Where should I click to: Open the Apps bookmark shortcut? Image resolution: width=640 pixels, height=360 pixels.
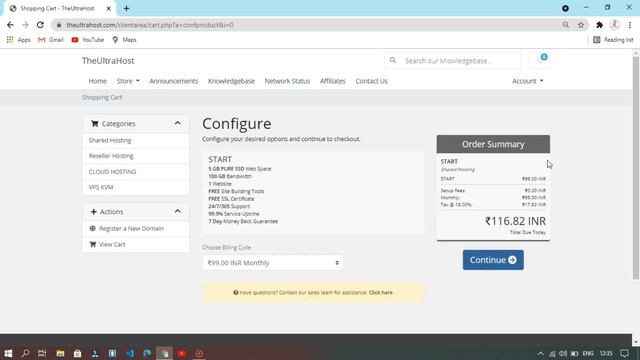pyautogui.click(x=18, y=40)
